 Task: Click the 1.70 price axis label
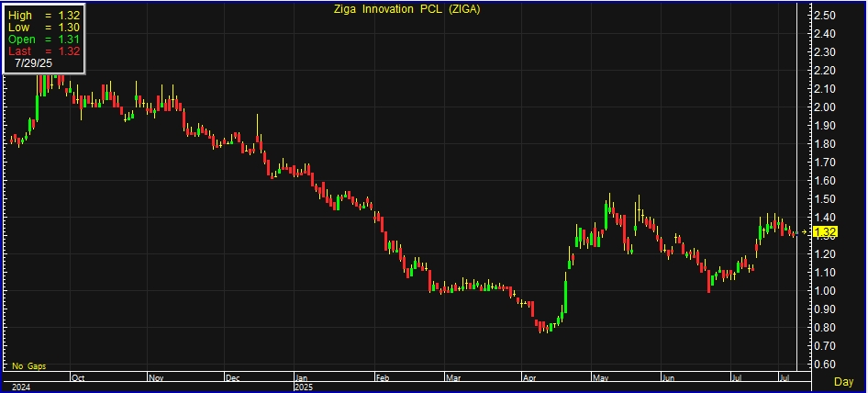825,162
